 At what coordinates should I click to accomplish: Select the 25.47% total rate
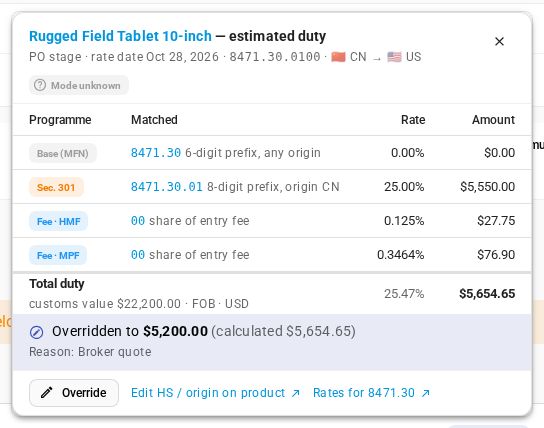(404, 294)
